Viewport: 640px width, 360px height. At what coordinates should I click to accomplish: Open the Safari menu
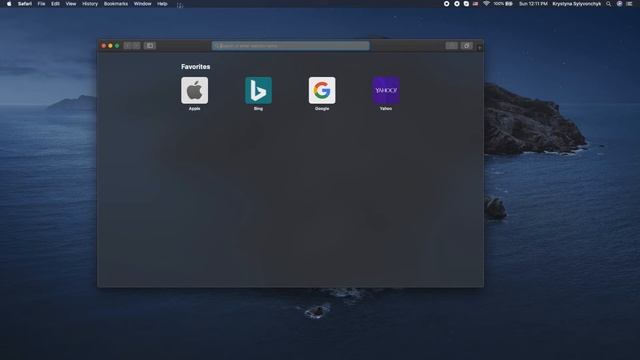pyautogui.click(x=24, y=4)
